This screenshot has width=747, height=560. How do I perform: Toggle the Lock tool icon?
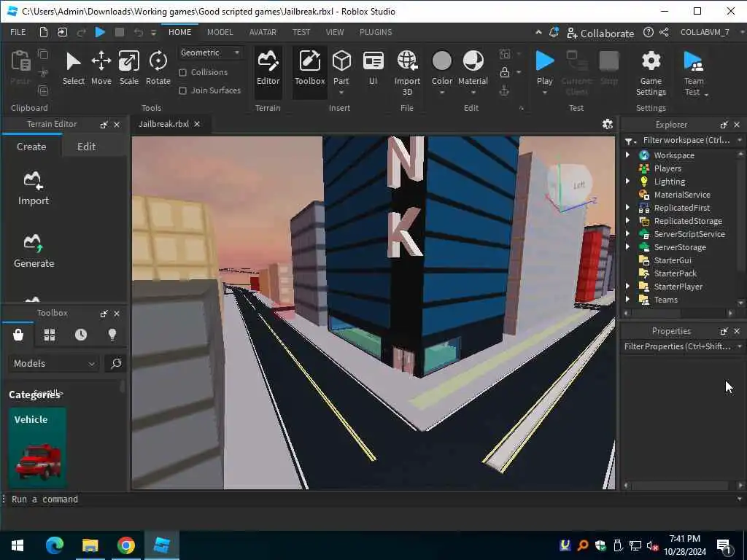point(505,72)
